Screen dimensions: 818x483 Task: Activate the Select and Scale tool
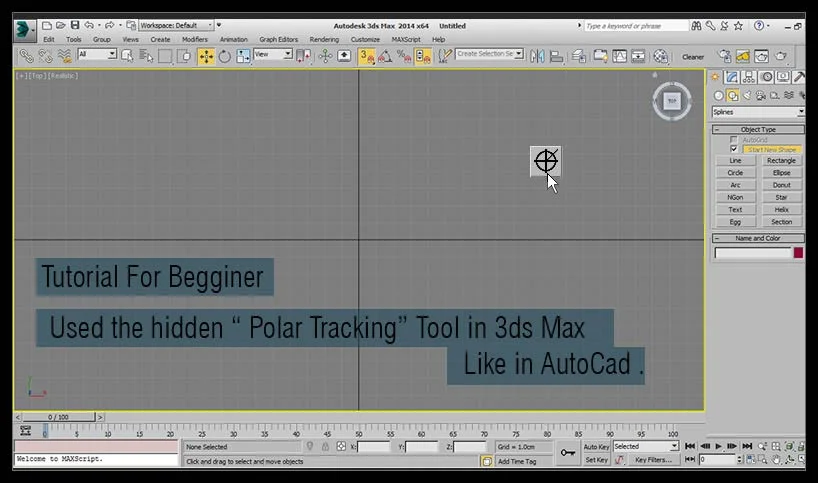[243, 56]
